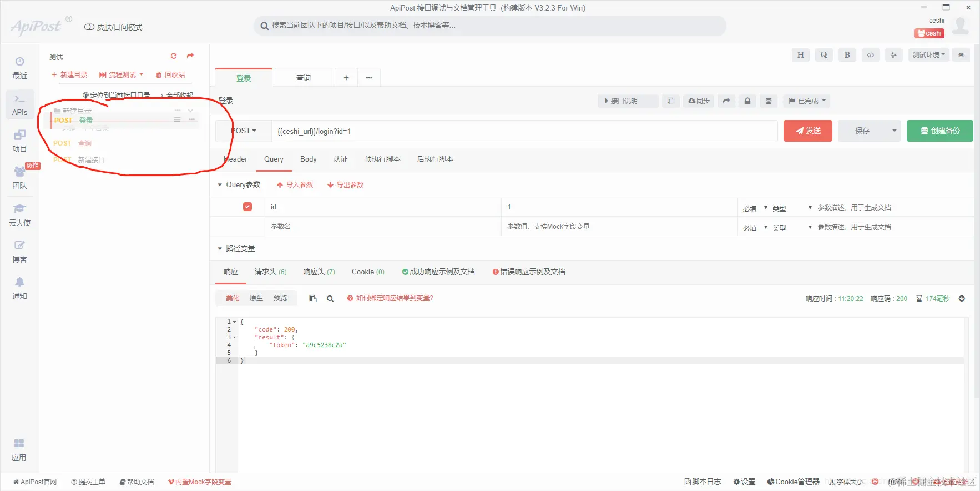Add a new request tab with plus

(346, 78)
